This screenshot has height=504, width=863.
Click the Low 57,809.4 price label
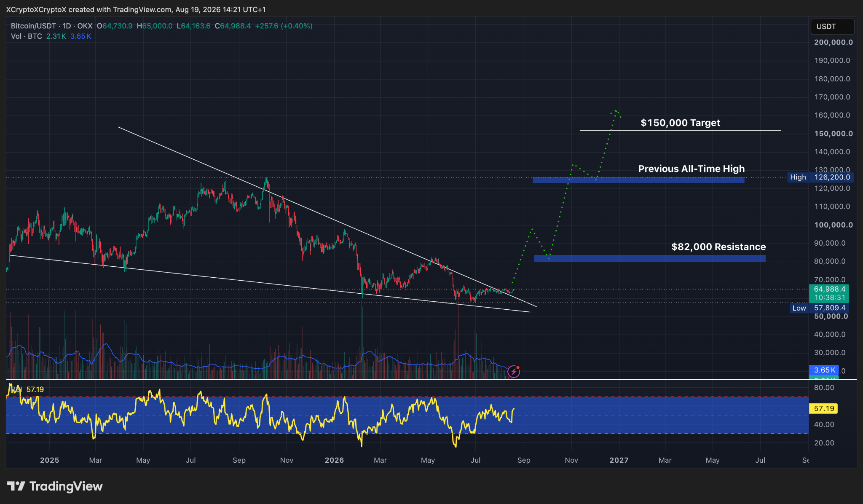819,308
